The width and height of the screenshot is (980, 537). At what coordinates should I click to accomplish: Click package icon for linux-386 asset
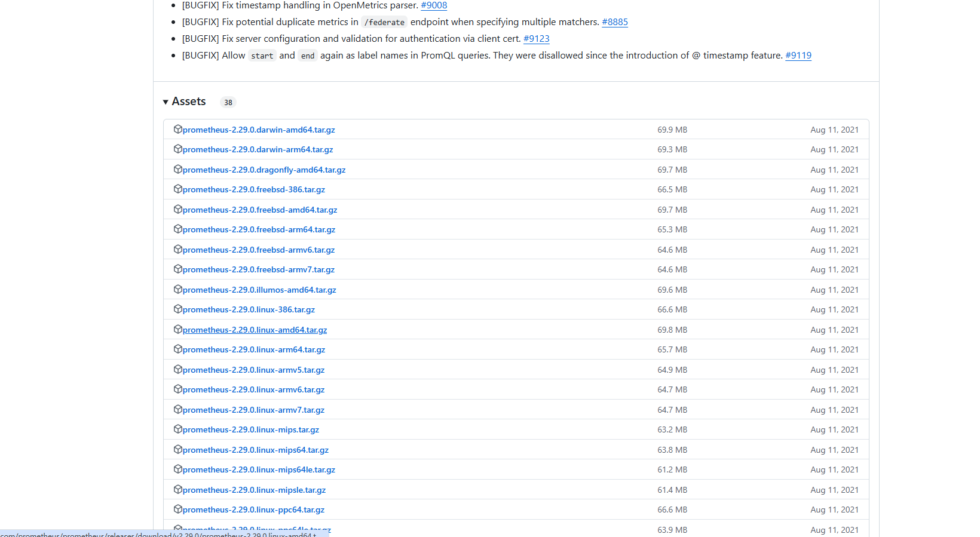pos(177,309)
